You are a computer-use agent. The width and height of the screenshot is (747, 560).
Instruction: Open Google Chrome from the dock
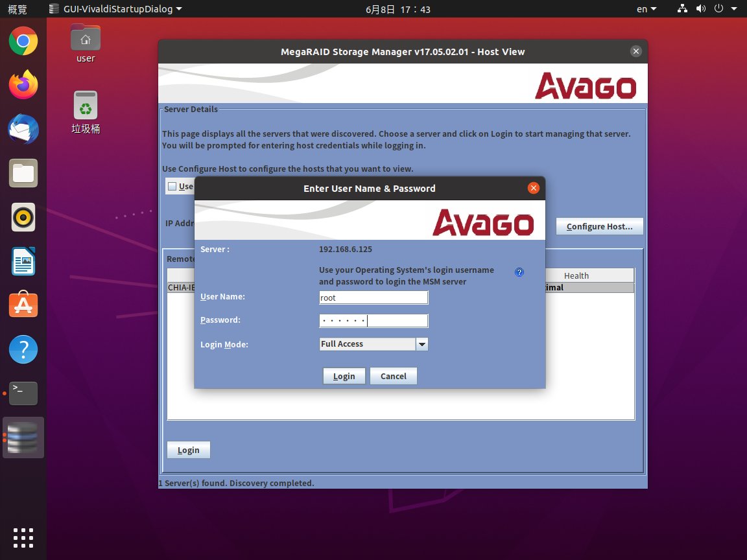[23, 42]
